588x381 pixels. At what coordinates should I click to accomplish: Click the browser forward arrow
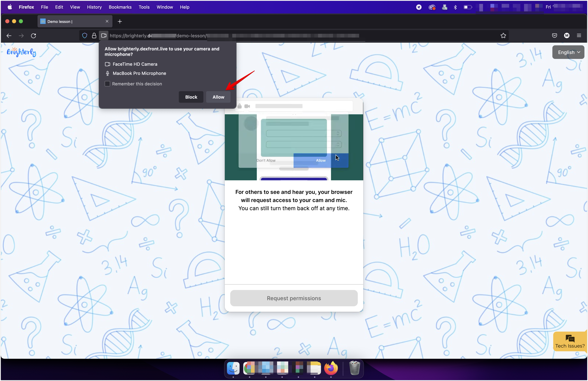pos(21,36)
